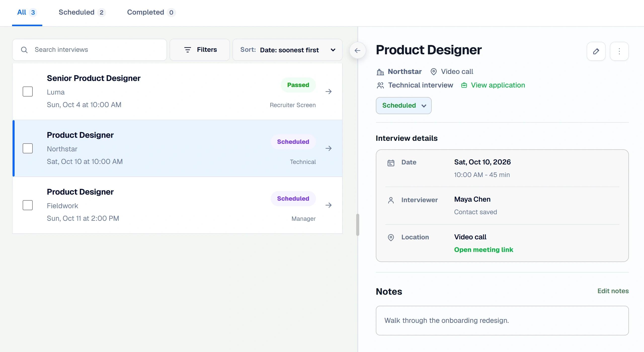
Task: Switch to the Scheduled tab
Action: click(x=82, y=12)
